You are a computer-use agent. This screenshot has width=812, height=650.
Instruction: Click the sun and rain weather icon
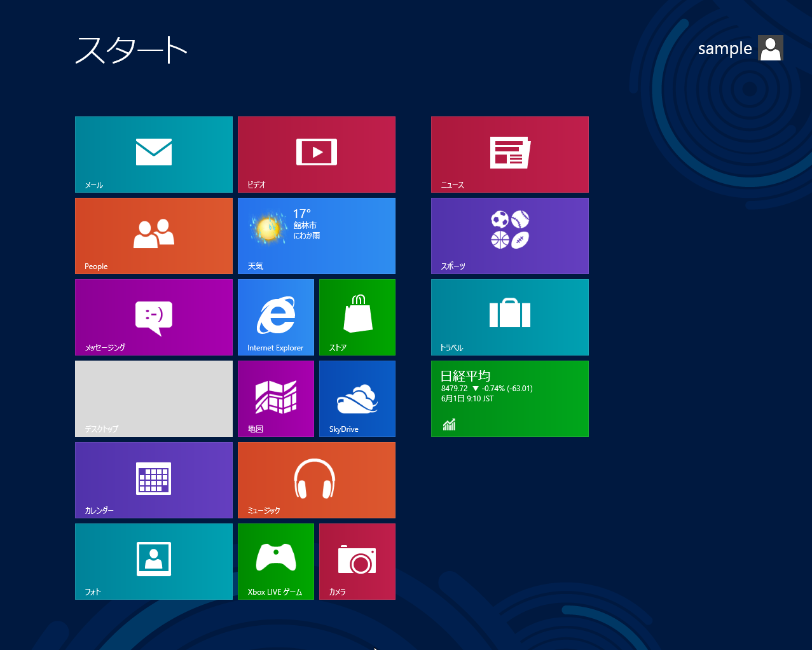point(268,228)
